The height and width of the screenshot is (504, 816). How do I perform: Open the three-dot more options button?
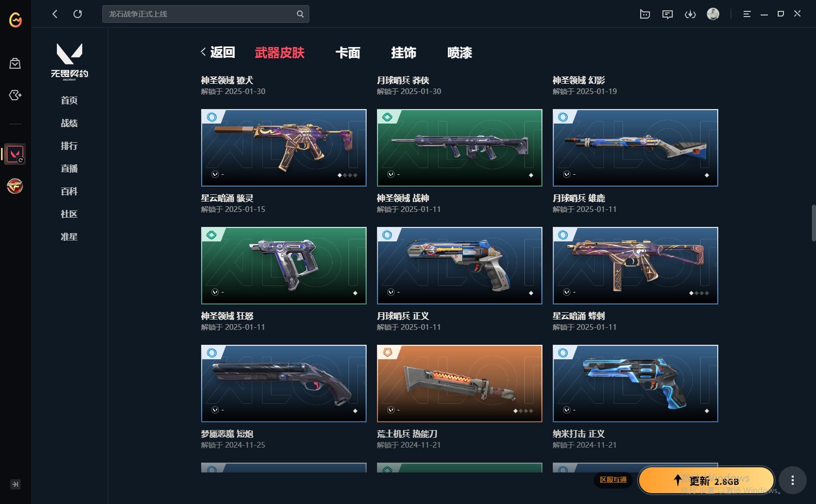tap(793, 481)
